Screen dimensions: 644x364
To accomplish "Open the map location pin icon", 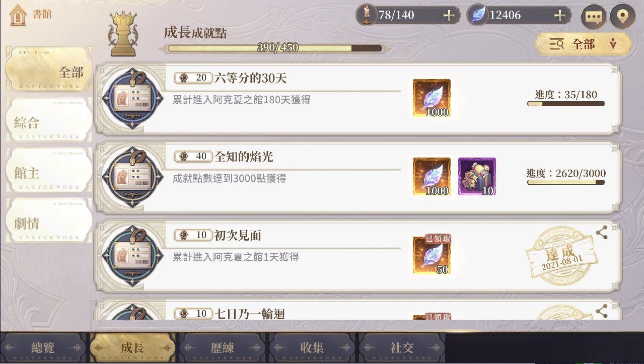I will pos(622,17).
